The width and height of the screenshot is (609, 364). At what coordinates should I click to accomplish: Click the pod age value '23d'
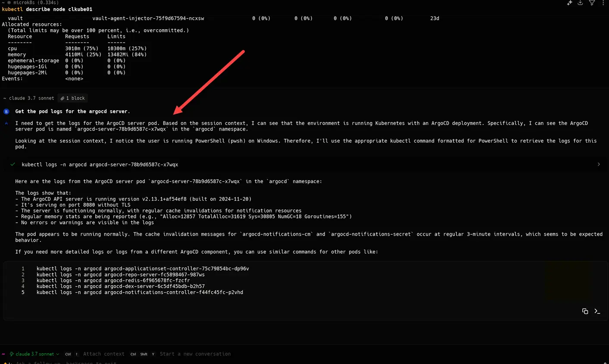coord(434,19)
